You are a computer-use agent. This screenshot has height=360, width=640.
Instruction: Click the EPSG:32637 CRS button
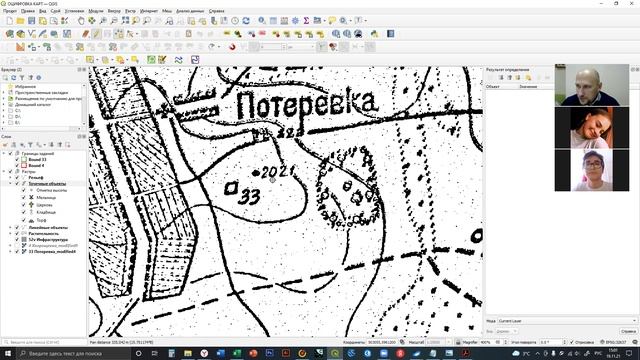pos(613,342)
